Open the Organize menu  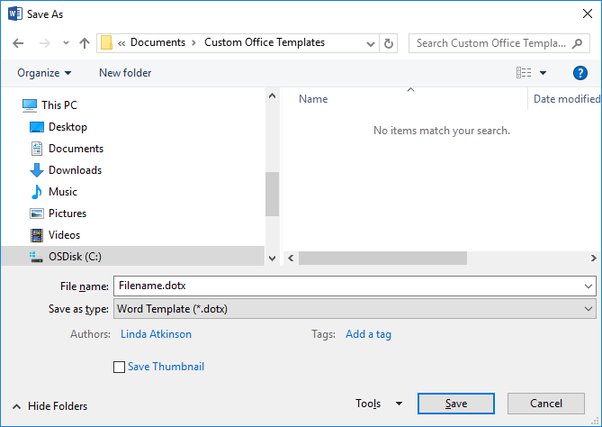pos(44,73)
